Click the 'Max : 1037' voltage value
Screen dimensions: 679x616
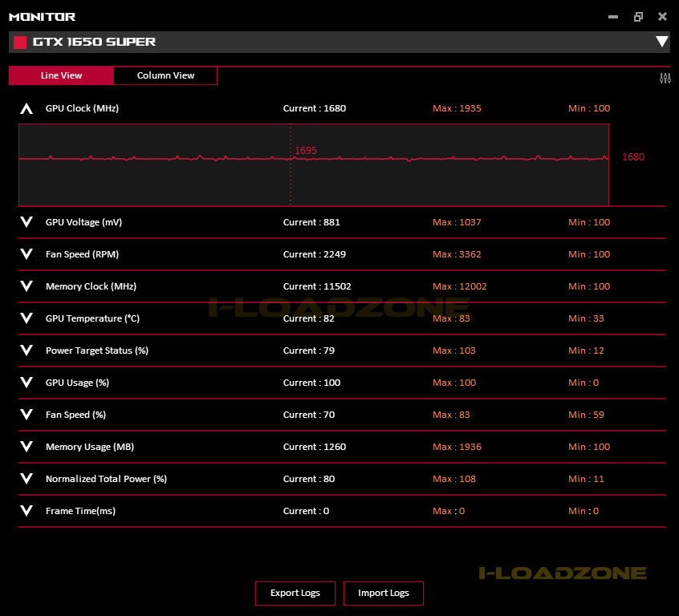[457, 222]
